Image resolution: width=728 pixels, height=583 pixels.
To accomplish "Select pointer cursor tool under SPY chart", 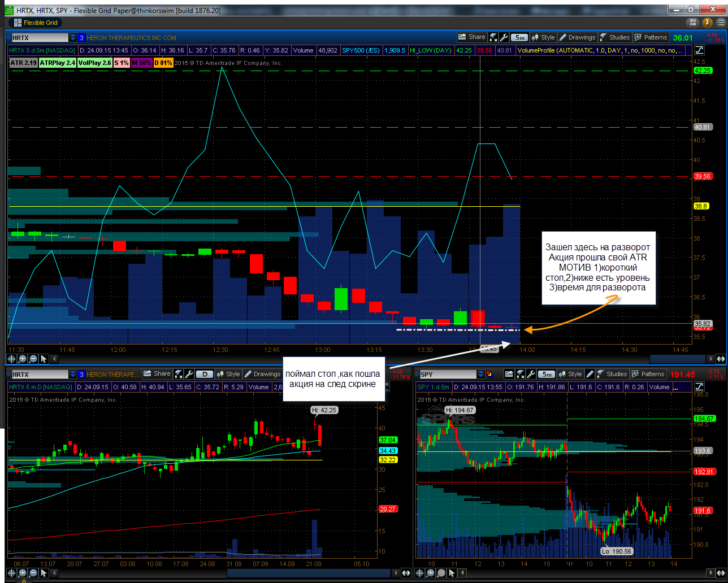I will (x=452, y=572).
